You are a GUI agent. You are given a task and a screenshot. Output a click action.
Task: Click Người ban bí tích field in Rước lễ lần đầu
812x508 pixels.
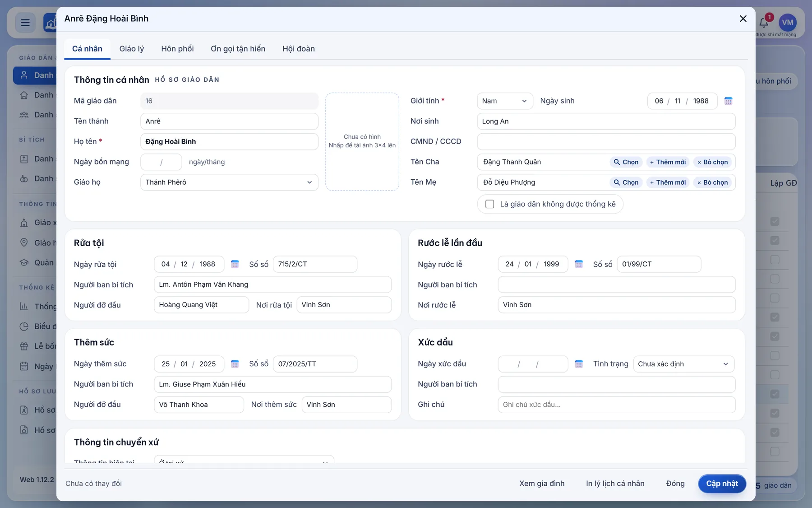click(x=616, y=284)
